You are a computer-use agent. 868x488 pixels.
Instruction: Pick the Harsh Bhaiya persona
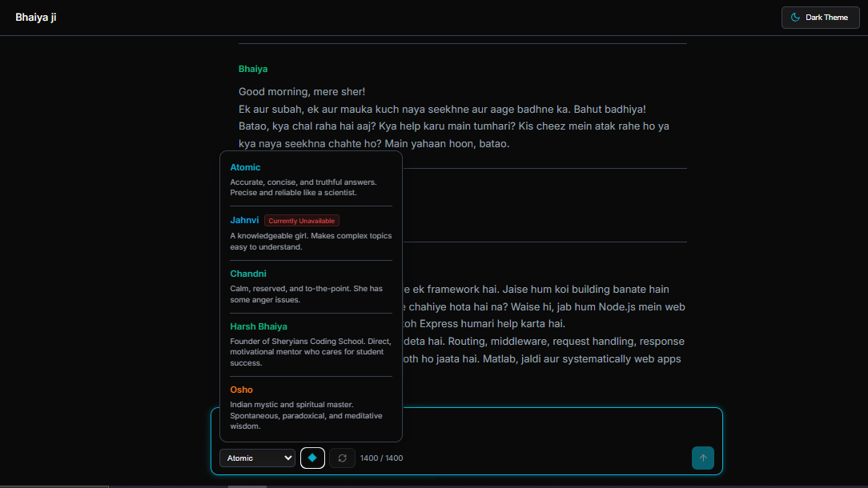pos(259,326)
